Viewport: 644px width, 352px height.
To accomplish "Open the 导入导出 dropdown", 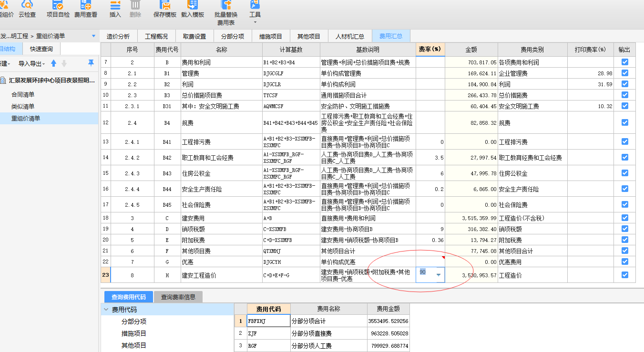I will tap(31, 63).
